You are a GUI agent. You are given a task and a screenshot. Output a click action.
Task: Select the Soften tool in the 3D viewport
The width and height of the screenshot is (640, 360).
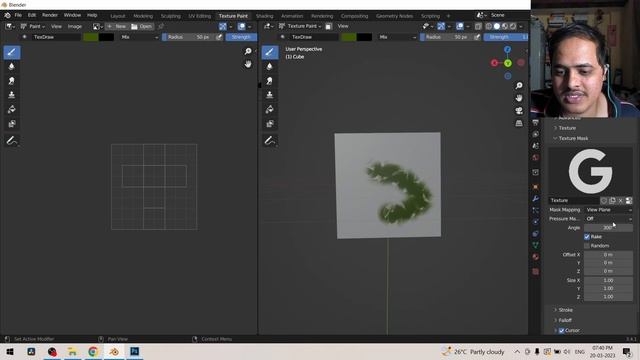coord(269,67)
